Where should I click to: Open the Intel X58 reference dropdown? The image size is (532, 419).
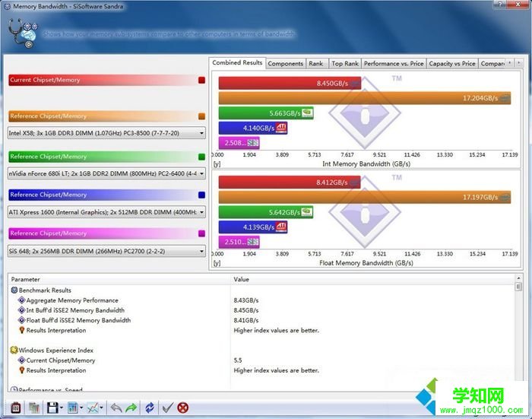106,133
